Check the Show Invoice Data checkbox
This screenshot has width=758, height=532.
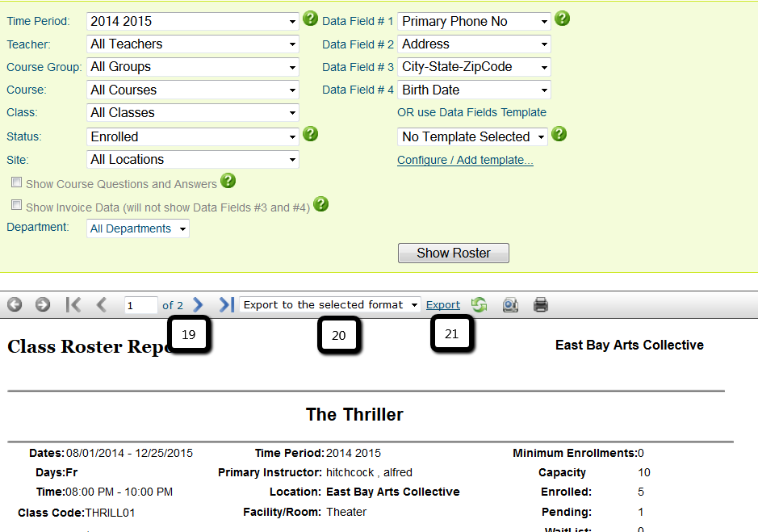coord(17,206)
